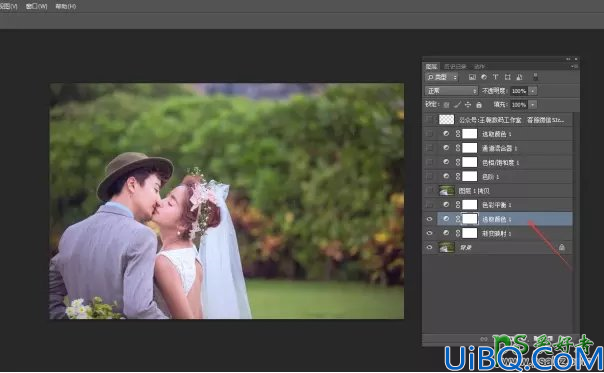The width and height of the screenshot is (604, 373).
Task: Click mask link chain of 色彩平衡 1
Action: click(458, 205)
